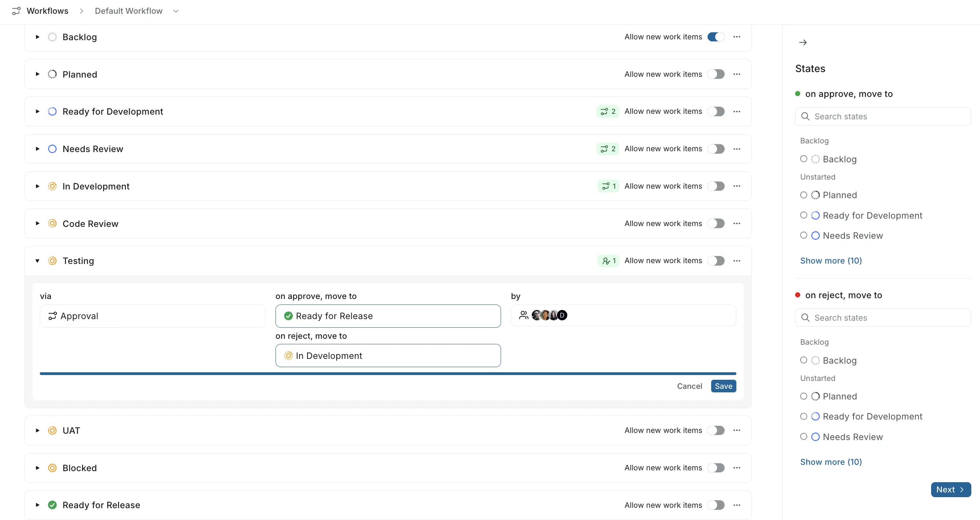980x520 pixels.
Task: Select the Needs Review radio under on approve
Action: click(803, 235)
